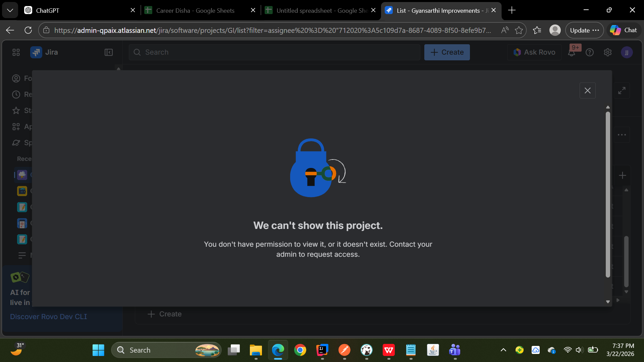Viewport: 644px width, 362px height.
Task: Collapse the Jira sidebar panel
Action: point(109,52)
